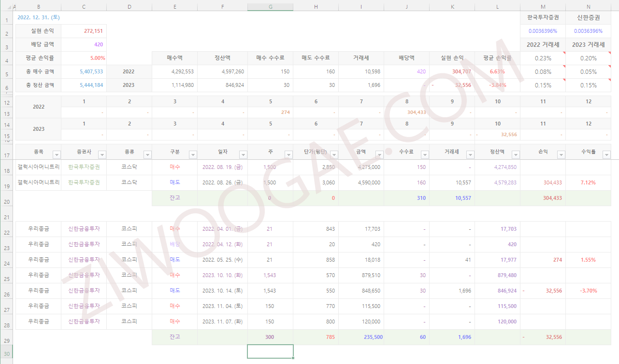Click the date cell "2022. 12. 31. (토)"
This screenshot has width=619, height=364.
point(39,17)
